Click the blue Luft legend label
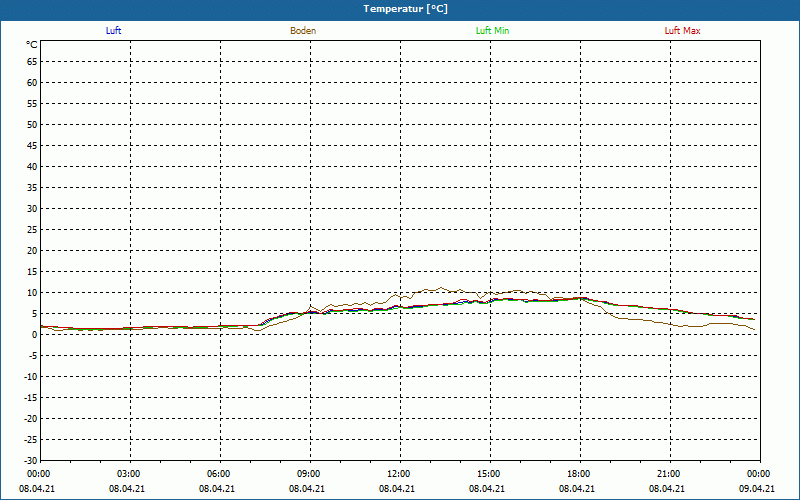 pos(113,31)
